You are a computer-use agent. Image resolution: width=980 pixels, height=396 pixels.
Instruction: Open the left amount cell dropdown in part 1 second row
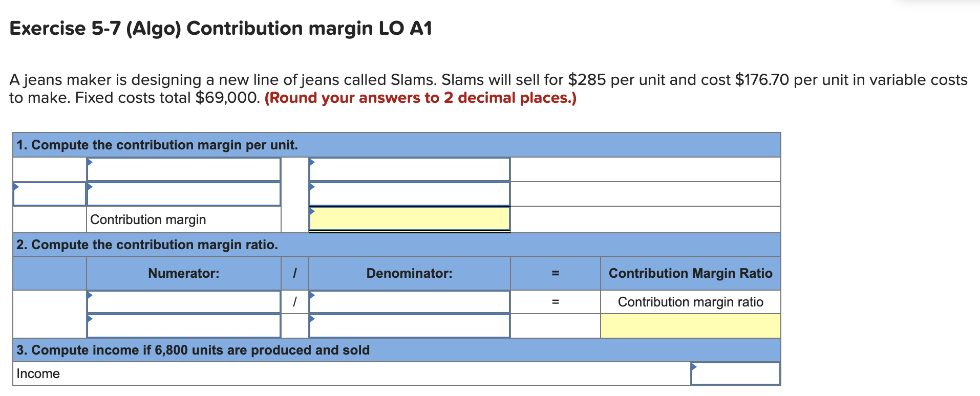tap(49, 194)
